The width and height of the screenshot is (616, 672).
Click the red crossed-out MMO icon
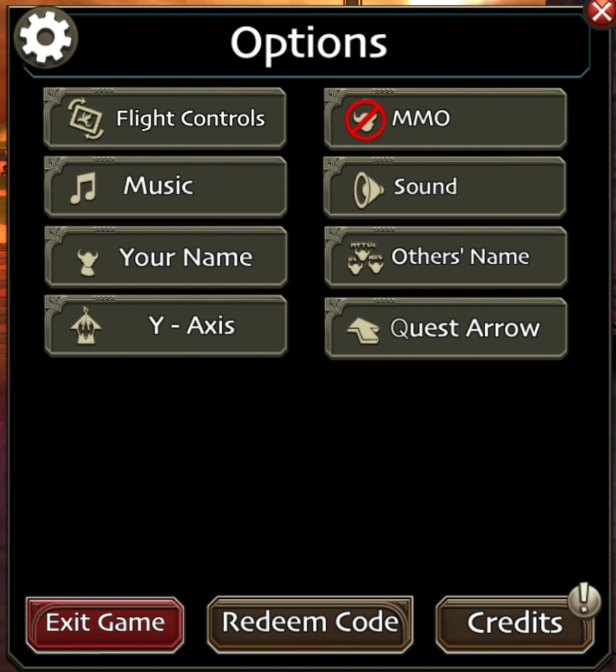click(365, 121)
